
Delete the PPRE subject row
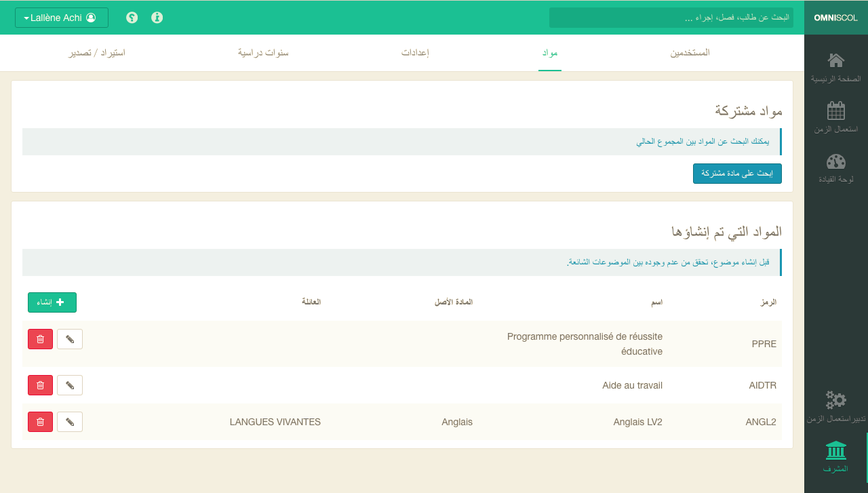coord(40,339)
